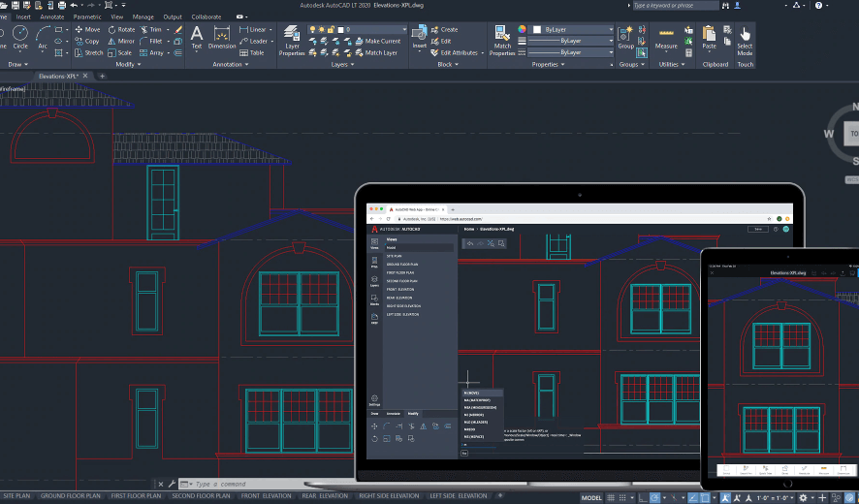Open the Manage ribbon tab
Image resolution: width=859 pixels, height=504 pixels.
143,17
